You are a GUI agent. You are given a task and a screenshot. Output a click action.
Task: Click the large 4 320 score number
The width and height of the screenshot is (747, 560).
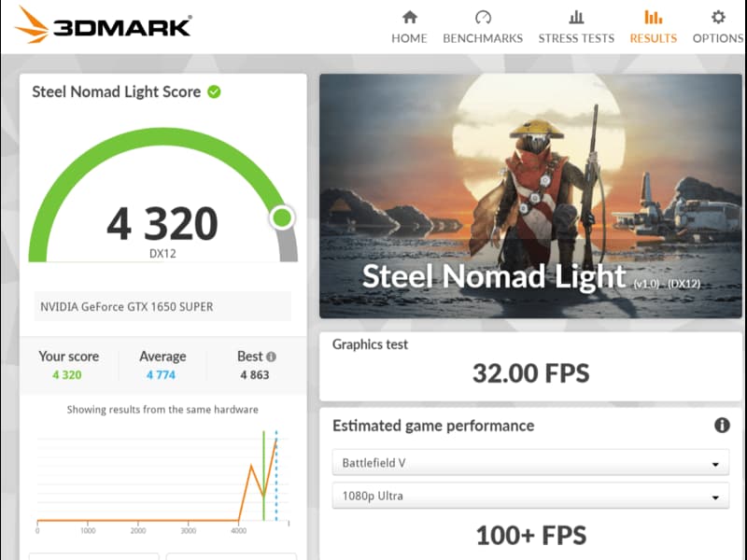click(162, 224)
